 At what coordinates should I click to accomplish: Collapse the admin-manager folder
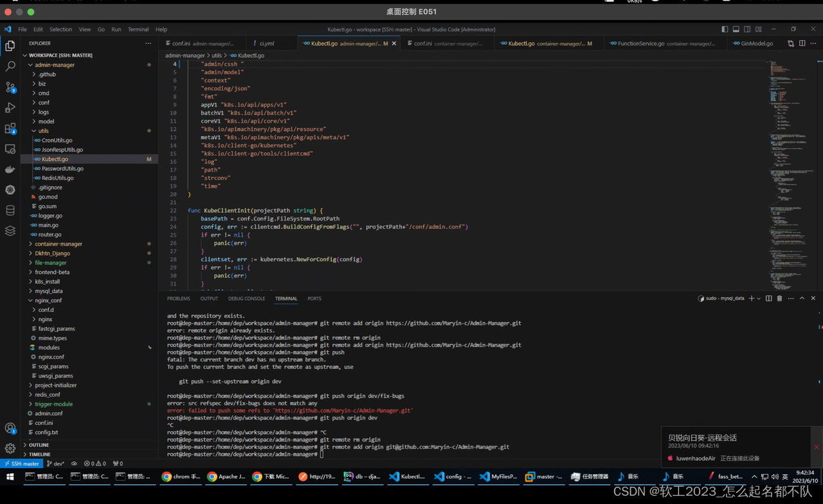(90, 65)
